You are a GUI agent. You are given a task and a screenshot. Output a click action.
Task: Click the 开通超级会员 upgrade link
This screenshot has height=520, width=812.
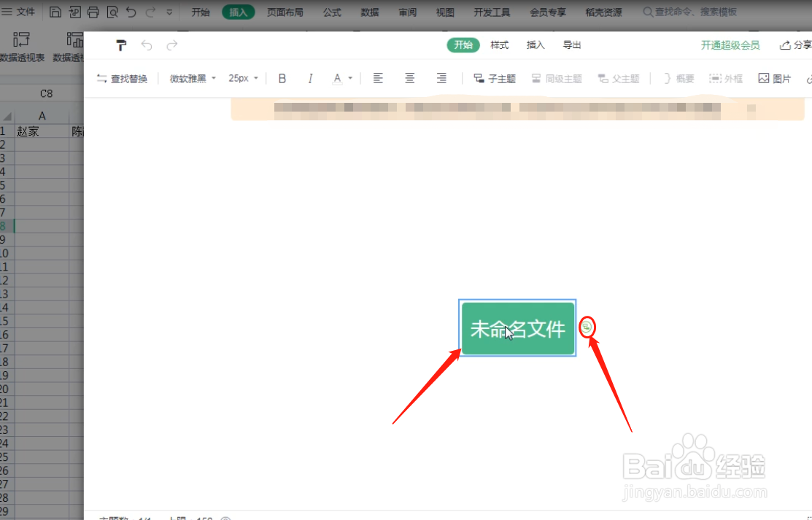(x=731, y=45)
